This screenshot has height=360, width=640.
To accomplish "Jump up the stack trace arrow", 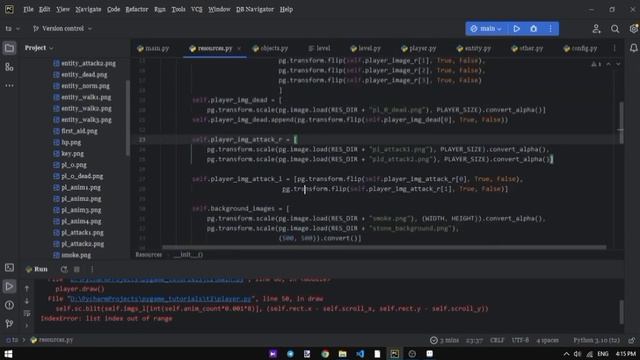I will tap(27, 289).
